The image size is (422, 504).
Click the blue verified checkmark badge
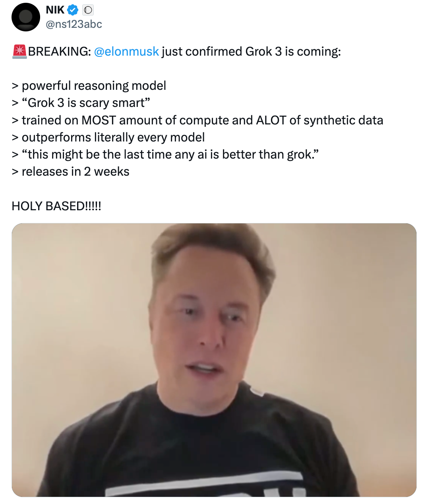click(x=73, y=10)
